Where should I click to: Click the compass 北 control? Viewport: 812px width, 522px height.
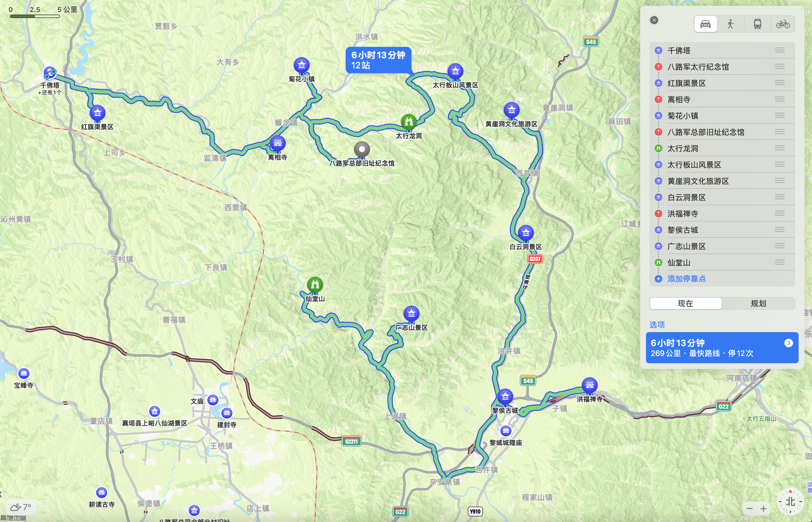790,502
